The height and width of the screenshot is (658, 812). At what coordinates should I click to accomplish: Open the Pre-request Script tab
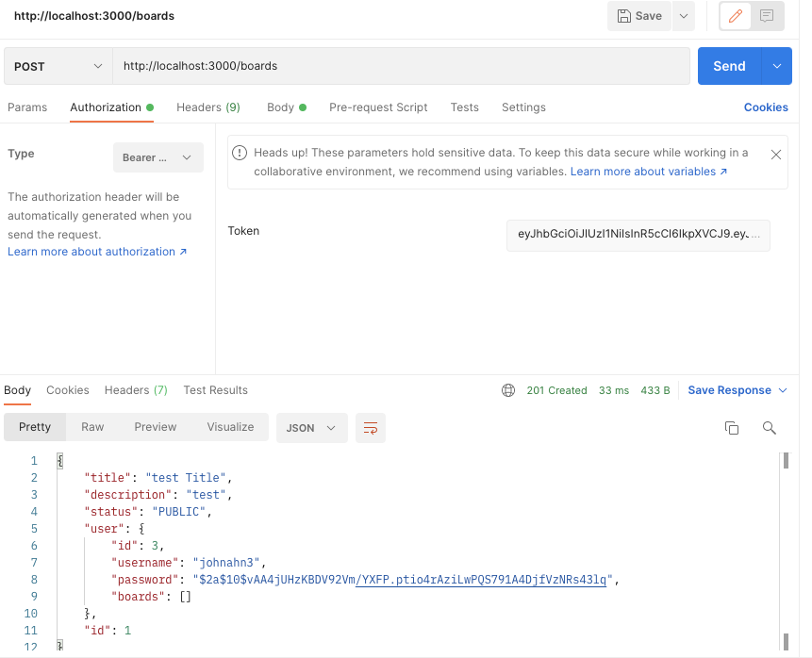click(378, 107)
